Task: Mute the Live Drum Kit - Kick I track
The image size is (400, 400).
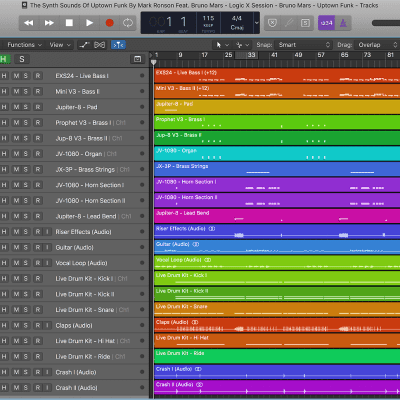Action: [16, 278]
